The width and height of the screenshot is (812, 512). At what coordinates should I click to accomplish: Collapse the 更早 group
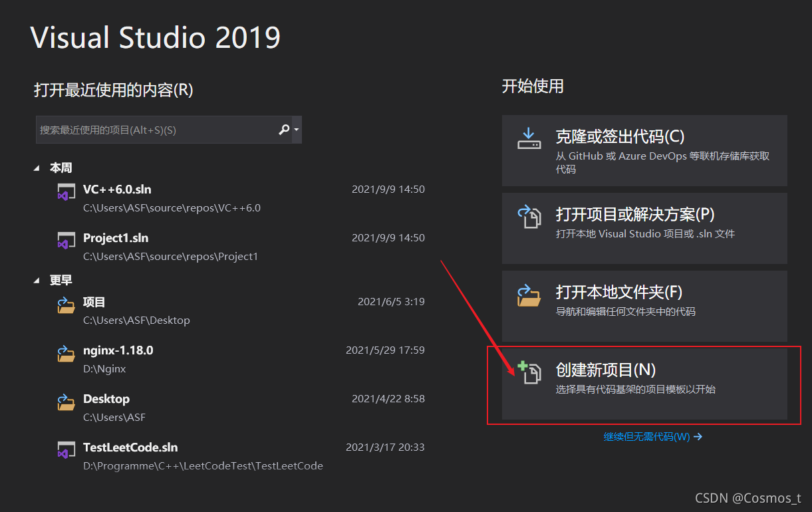point(37,281)
